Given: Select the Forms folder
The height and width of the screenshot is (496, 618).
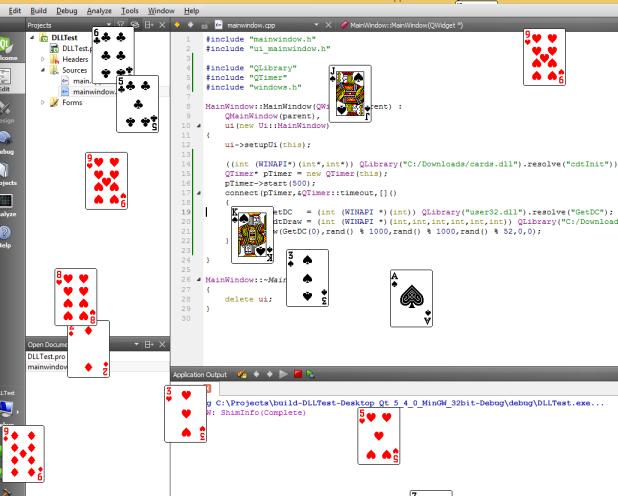Looking at the screenshot, I should (x=72, y=103).
